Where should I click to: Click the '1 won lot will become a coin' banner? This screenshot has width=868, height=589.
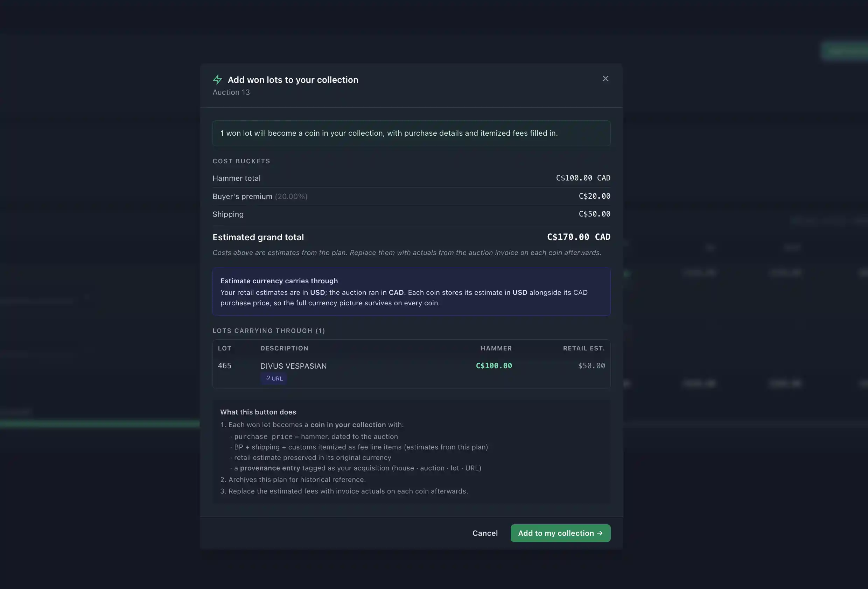411,133
